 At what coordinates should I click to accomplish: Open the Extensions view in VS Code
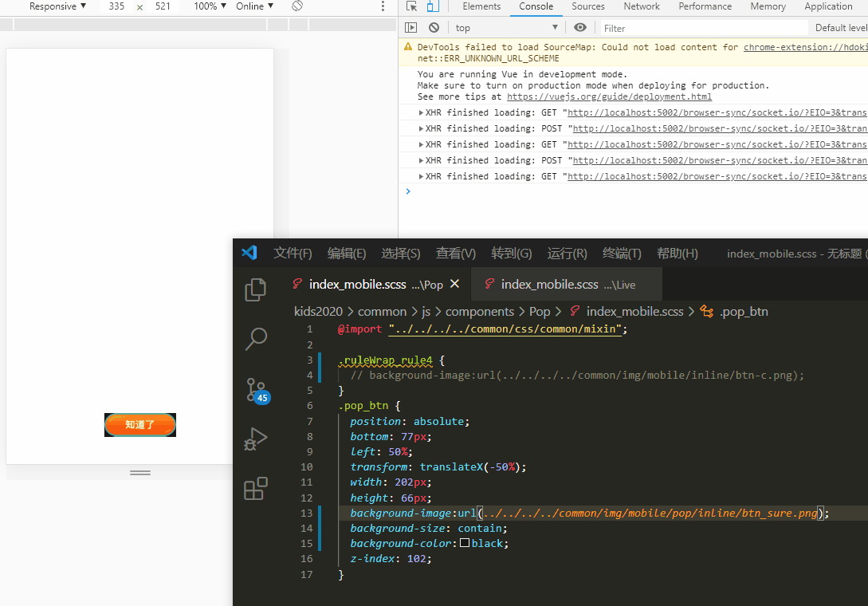coord(256,488)
